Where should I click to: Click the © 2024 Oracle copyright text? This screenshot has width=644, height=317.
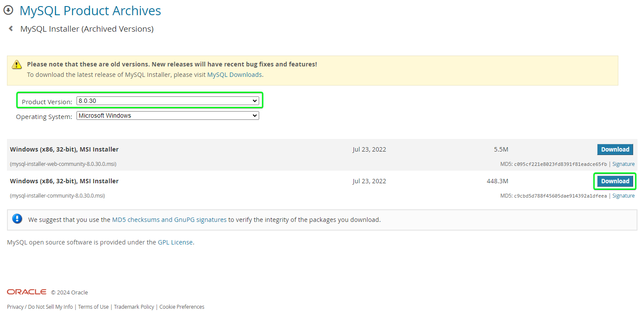point(70,293)
